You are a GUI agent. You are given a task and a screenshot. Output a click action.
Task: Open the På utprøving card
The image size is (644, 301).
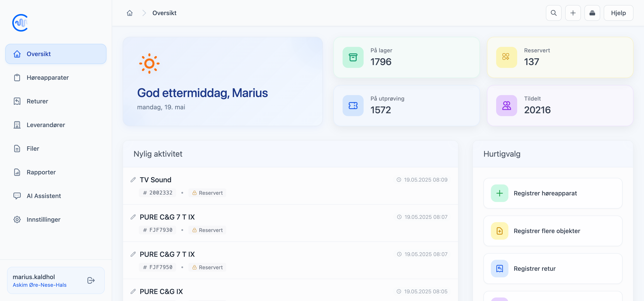pyautogui.click(x=407, y=106)
